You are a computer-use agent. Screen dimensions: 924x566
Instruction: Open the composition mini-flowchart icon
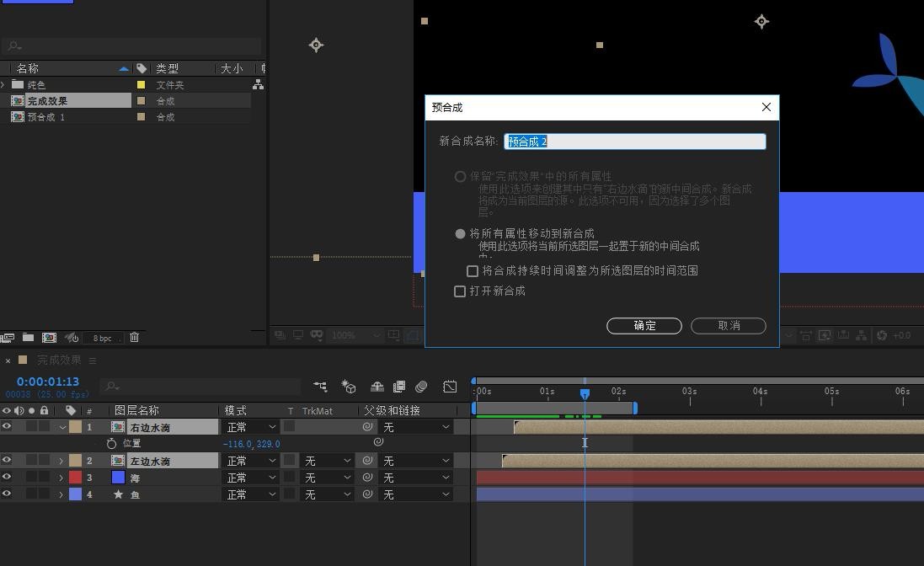pos(320,387)
